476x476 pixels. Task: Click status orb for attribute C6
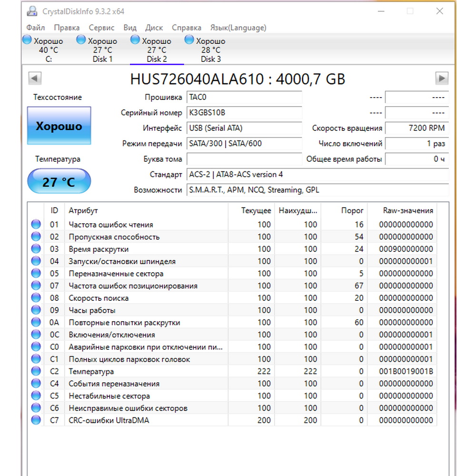pyautogui.click(x=36, y=408)
